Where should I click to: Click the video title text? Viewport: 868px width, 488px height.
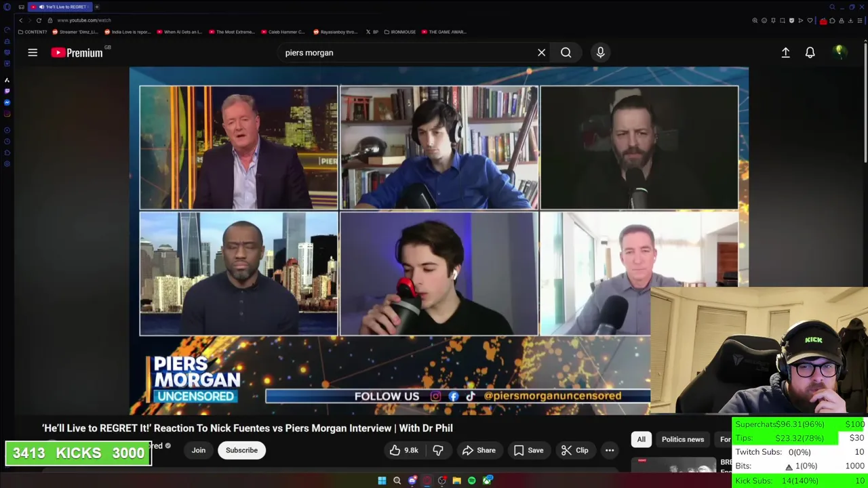248,428
